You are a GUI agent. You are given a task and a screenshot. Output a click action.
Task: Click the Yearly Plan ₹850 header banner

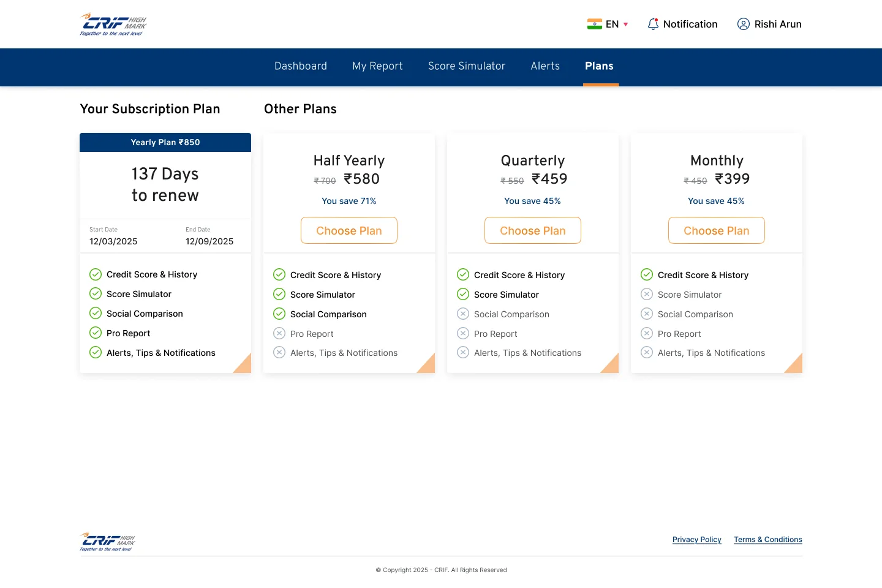[x=165, y=142]
